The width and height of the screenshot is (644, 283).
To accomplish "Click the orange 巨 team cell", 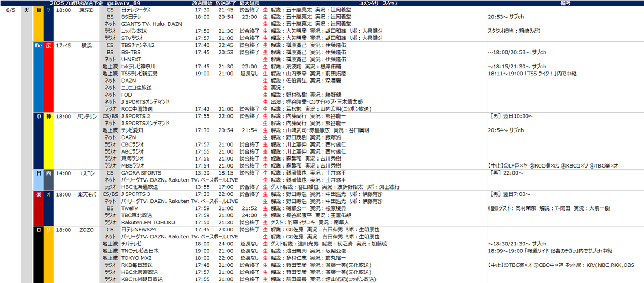I will click(x=38, y=24).
